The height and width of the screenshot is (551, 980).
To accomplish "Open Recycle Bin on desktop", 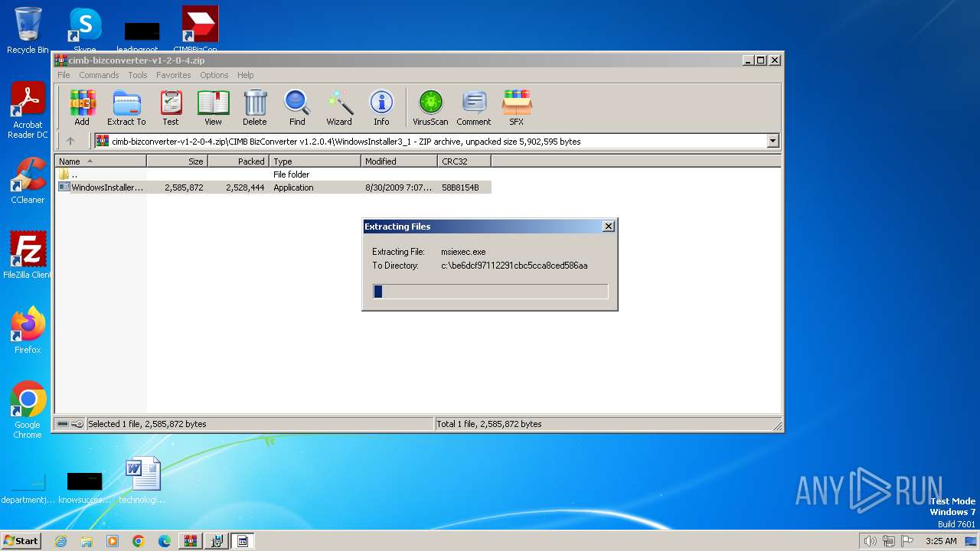I will [x=28, y=31].
